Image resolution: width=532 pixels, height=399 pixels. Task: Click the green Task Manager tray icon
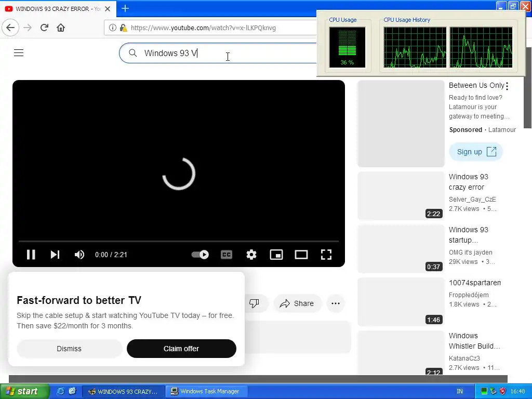484,391
